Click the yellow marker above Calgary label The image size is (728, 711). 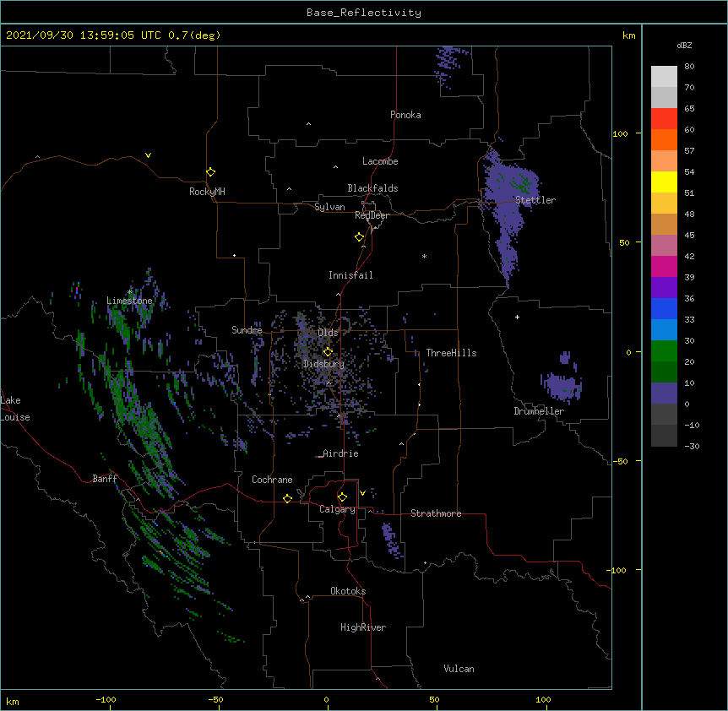(x=342, y=497)
